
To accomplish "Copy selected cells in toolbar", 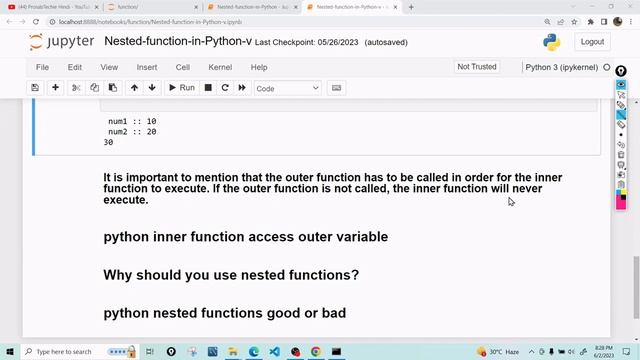I will click(x=94, y=88).
